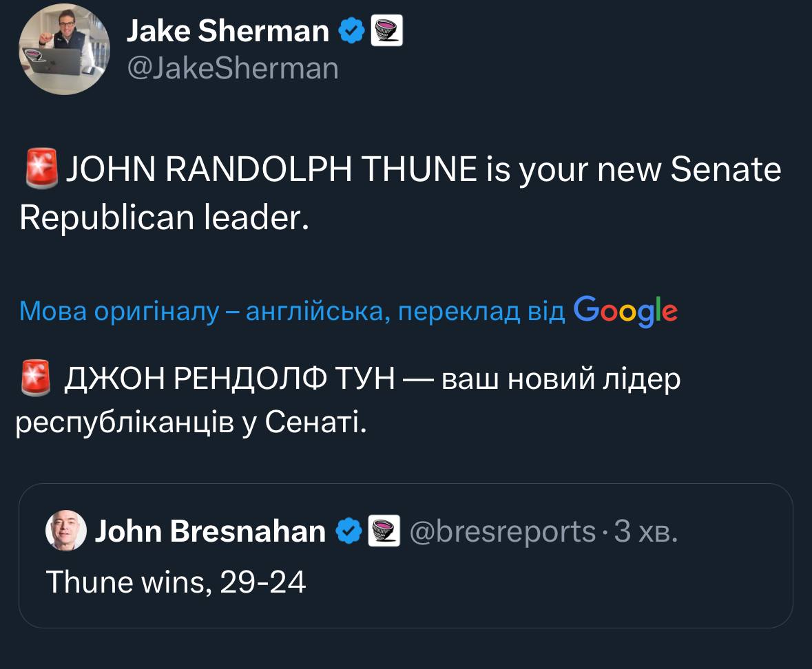Click the English words "Republican leader."
Viewport: 812px width, 669px height.
point(160,217)
